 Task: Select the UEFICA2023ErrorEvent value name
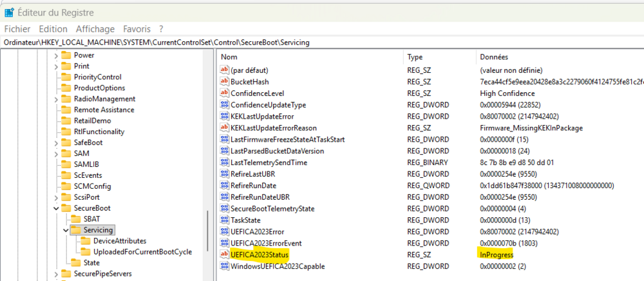click(266, 243)
